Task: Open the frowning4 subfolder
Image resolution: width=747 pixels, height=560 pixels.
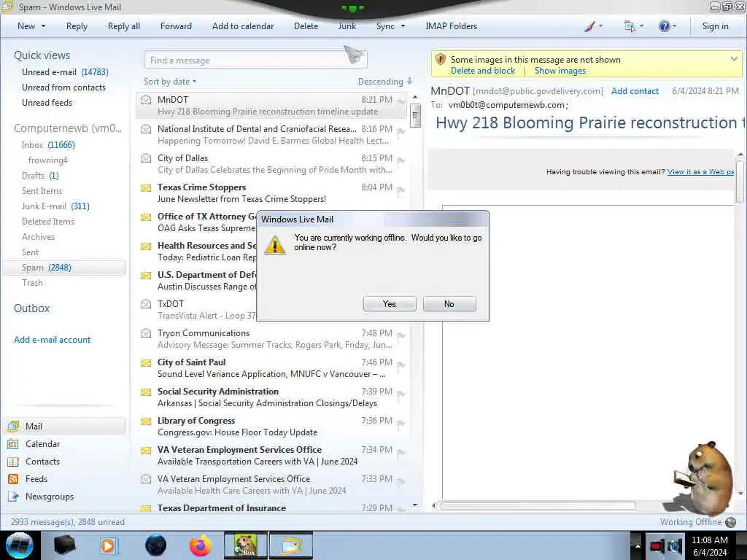Action: pos(47,160)
